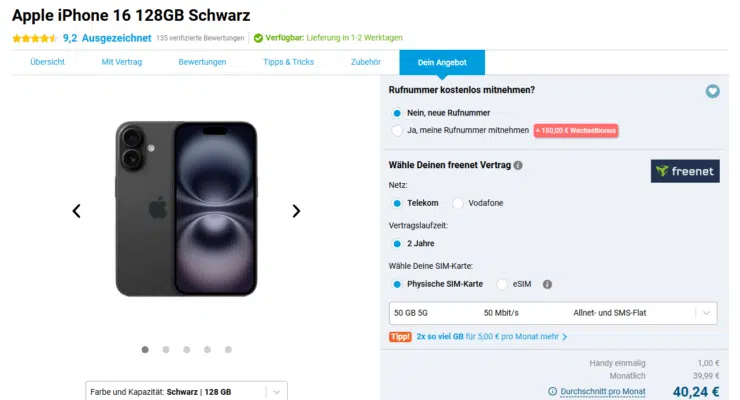Expand Farbe und Kapazität dropdown
The image size is (740, 400).
coord(186,391)
